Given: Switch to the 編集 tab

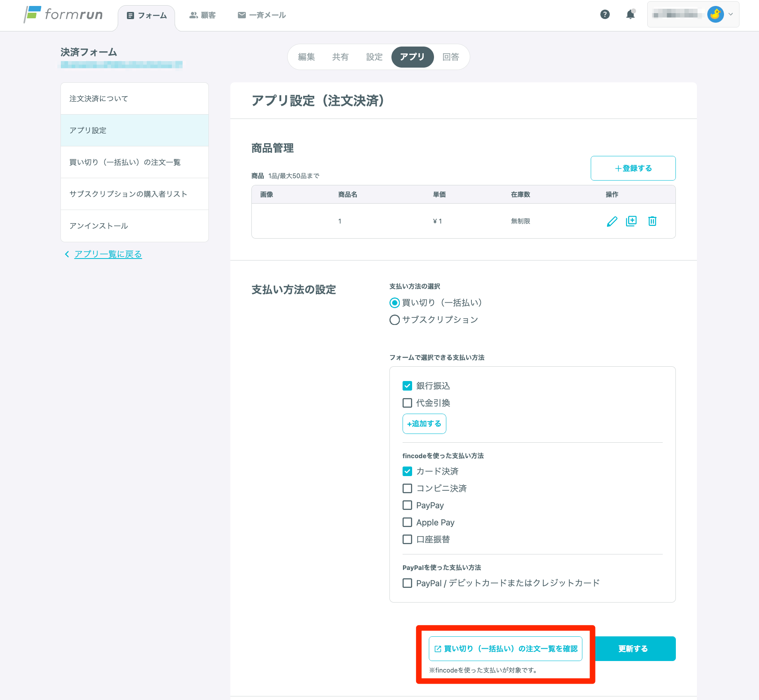Looking at the screenshot, I should point(306,57).
